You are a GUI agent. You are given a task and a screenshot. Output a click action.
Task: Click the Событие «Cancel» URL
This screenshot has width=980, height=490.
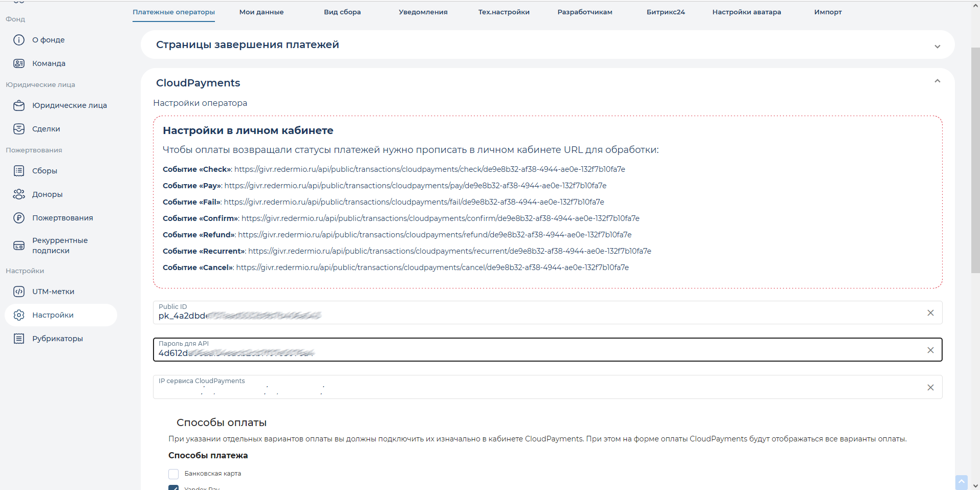coord(432,268)
